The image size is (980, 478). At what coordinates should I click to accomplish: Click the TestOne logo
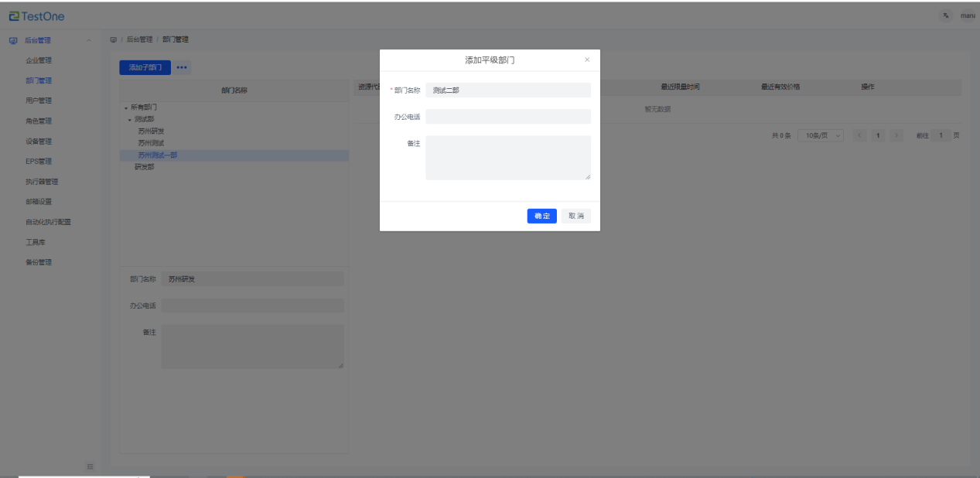(37, 16)
